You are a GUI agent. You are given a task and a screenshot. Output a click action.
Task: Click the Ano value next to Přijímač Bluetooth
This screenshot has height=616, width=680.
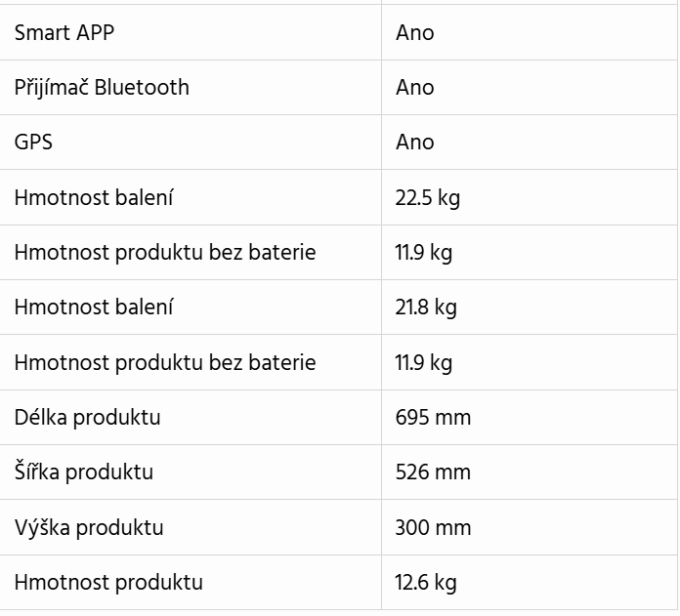point(414,88)
